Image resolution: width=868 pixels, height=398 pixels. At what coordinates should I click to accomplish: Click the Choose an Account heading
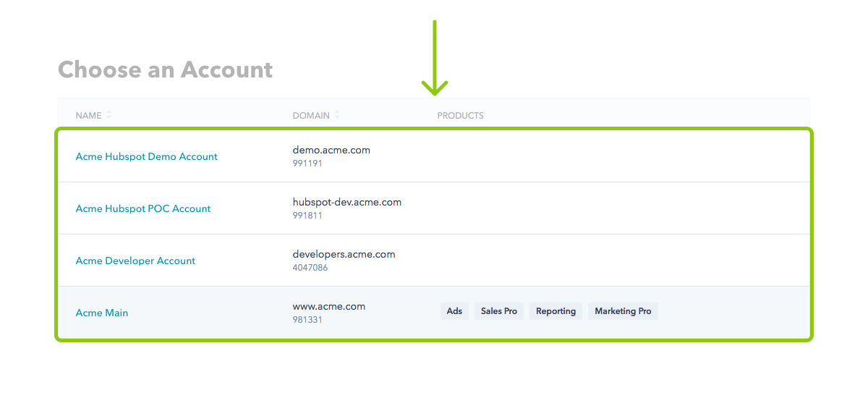(x=166, y=69)
